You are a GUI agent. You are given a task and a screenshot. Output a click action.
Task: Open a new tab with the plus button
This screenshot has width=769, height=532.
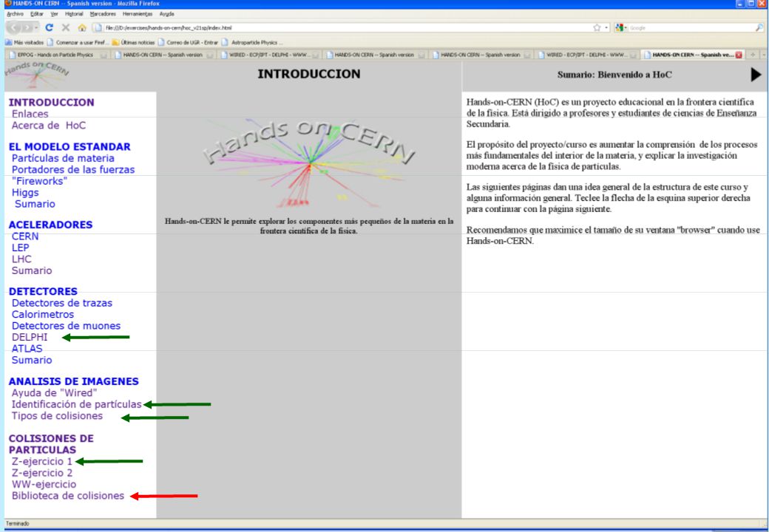tap(753, 55)
